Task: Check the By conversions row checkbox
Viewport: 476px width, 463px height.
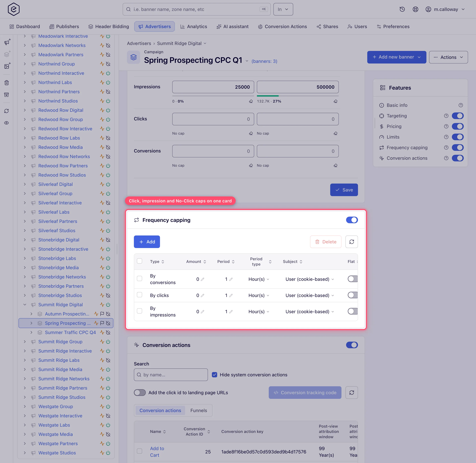Action: click(x=139, y=278)
